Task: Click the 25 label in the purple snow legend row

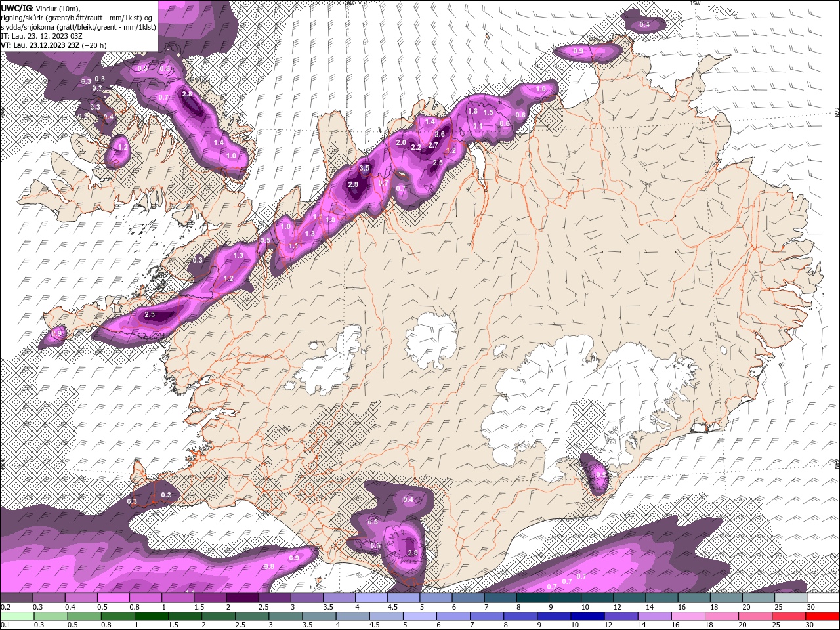Action: 778,607
